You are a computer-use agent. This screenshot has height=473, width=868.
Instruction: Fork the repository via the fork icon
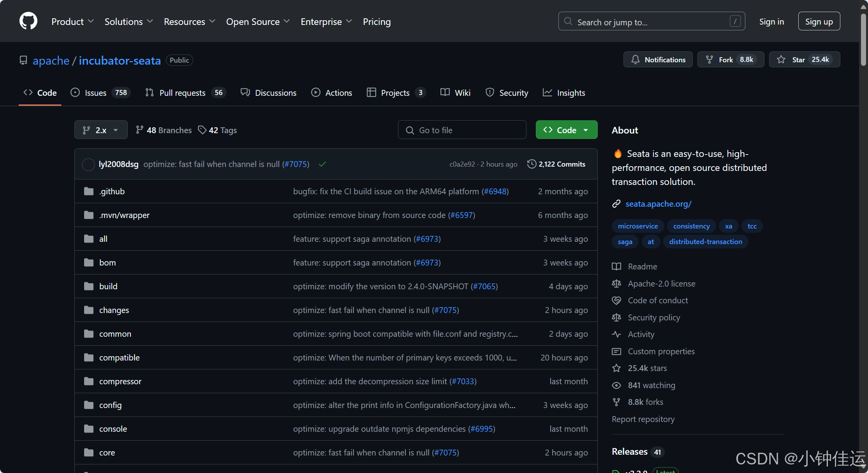(709, 59)
